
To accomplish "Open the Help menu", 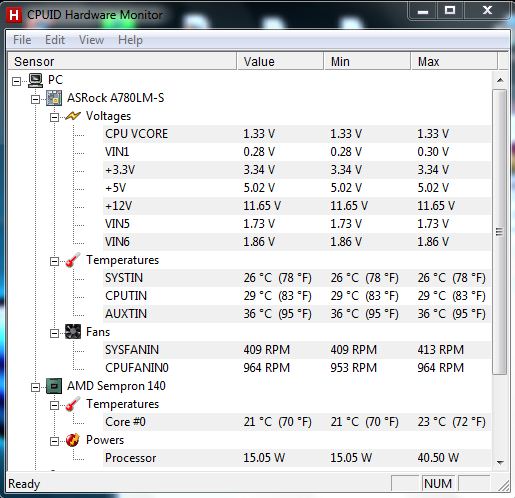I will [130, 40].
